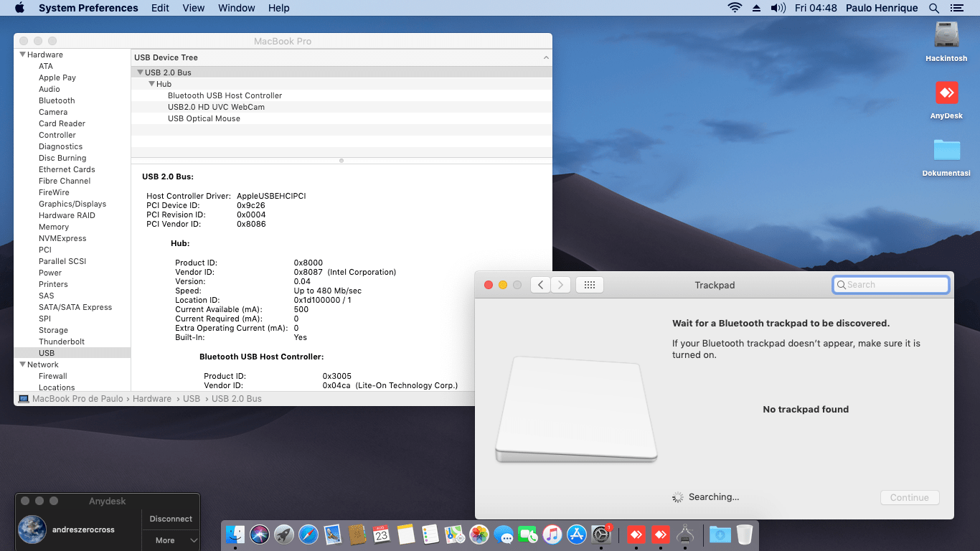This screenshot has width=980, height=551.
Task: Select Firewall under Network
Action: (x=53, y=376)
